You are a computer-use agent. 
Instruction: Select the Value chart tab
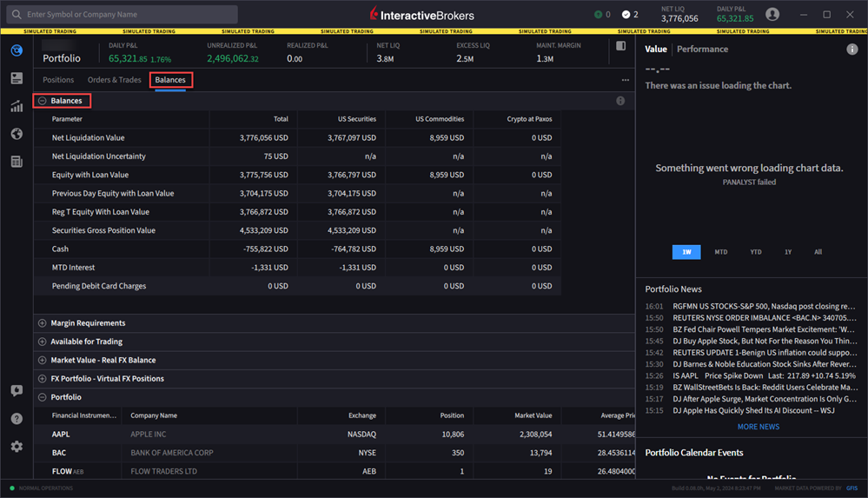coord(655,50)
